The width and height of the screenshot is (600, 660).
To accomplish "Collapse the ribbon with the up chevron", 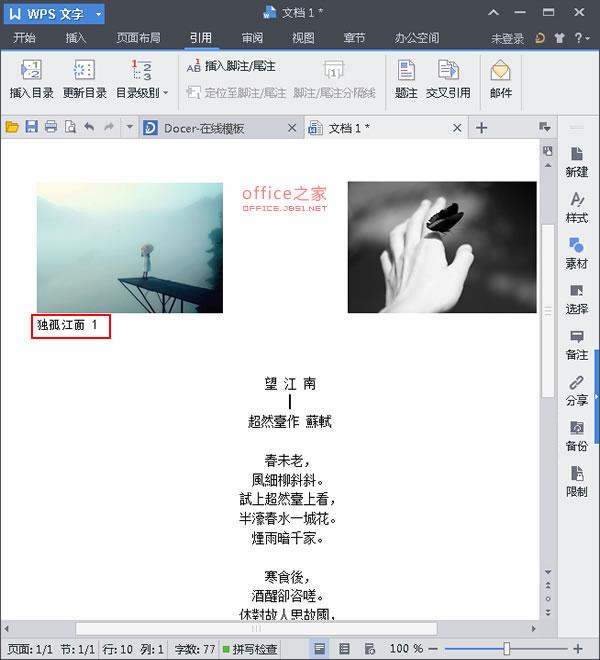I will click(x=493, y=13).
